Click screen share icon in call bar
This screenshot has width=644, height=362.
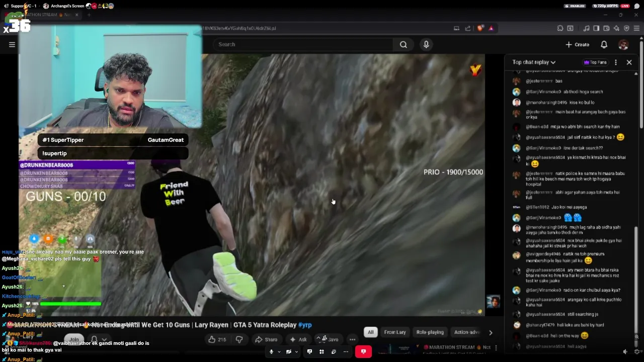tap(309, 351)
